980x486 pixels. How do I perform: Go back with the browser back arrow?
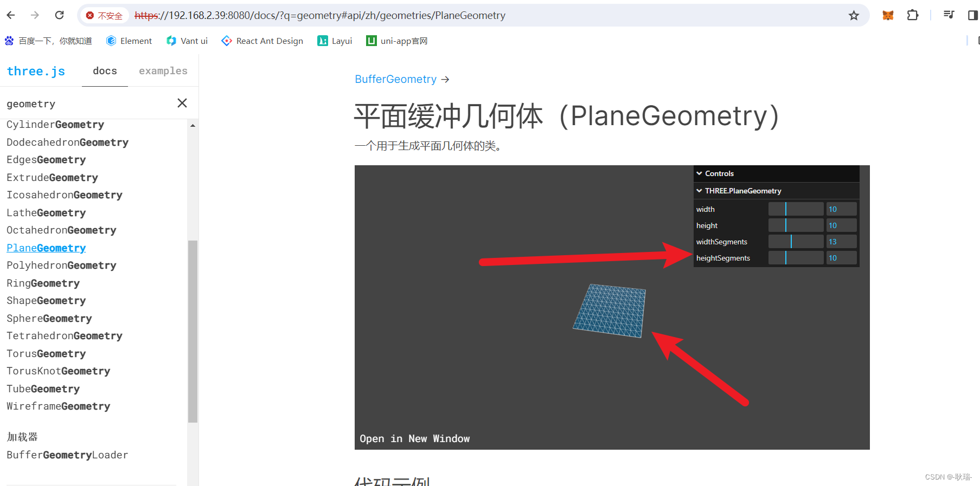[x=11, y=15]
